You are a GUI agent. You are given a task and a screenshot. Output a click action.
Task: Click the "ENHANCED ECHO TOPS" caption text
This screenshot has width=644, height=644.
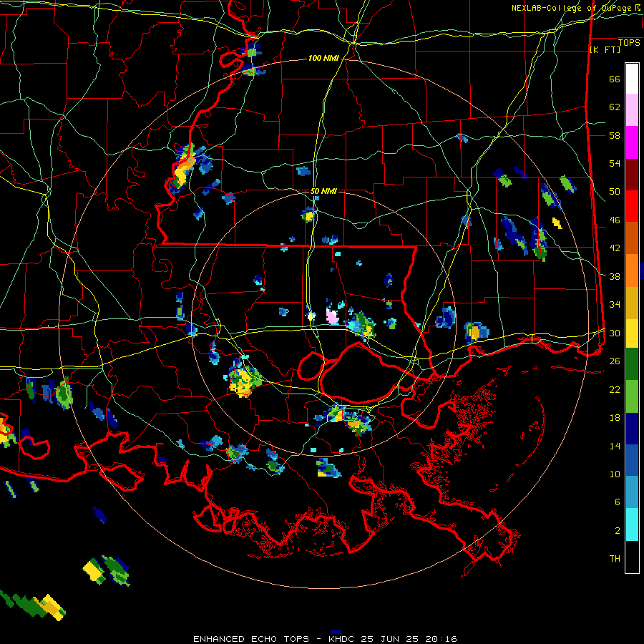tap(251, 639)
